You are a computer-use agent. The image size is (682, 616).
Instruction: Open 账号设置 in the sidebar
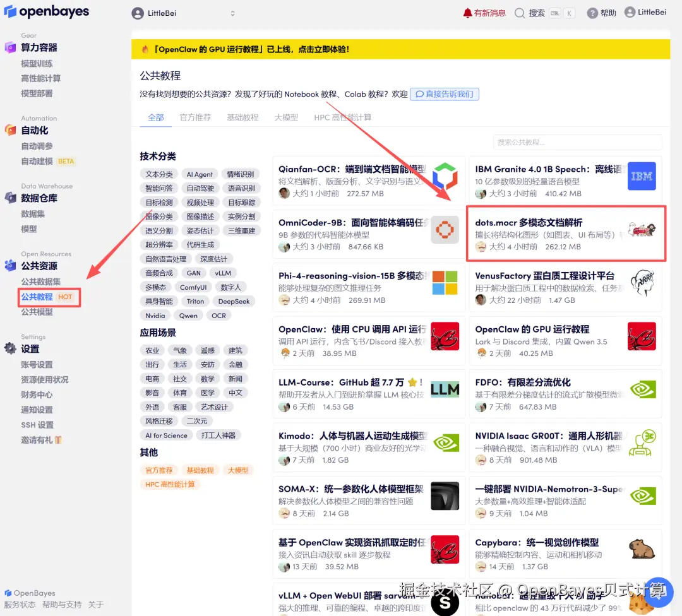[x=37, y=365]
